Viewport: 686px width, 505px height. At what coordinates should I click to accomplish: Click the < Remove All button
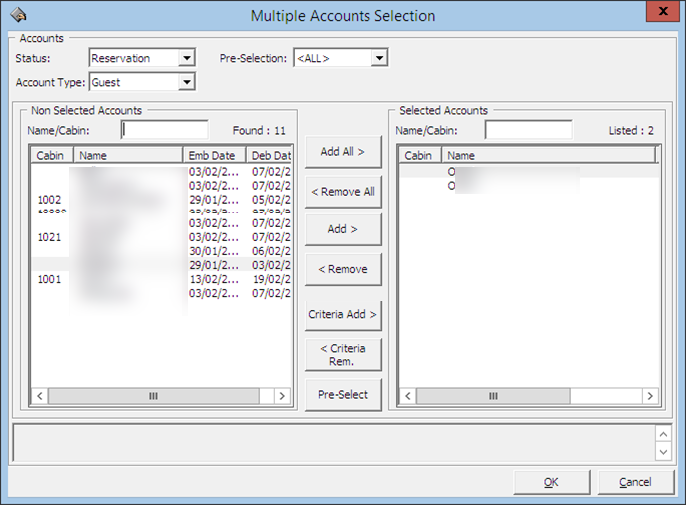pos(343,192)
